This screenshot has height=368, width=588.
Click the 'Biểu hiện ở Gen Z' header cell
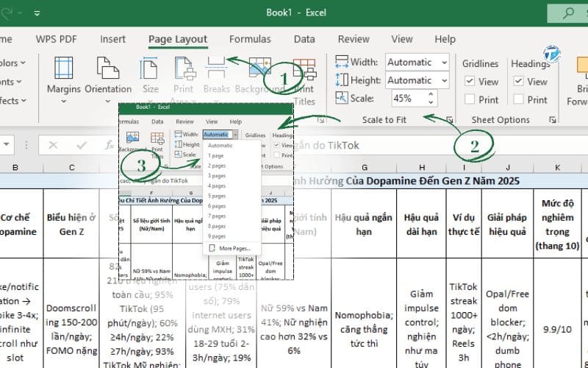coord(71,224)
